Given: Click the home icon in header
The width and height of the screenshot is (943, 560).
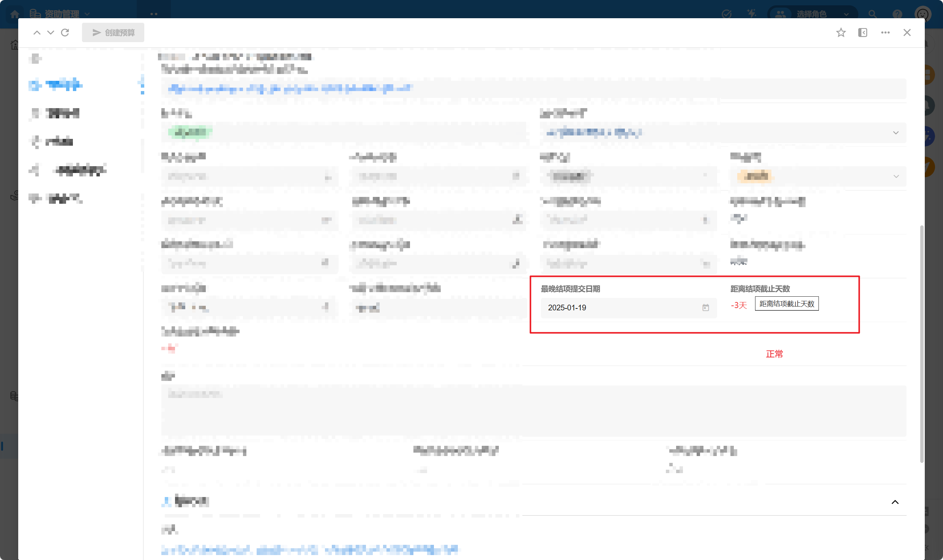Looking at the screenshot, I should click(15, 14).
